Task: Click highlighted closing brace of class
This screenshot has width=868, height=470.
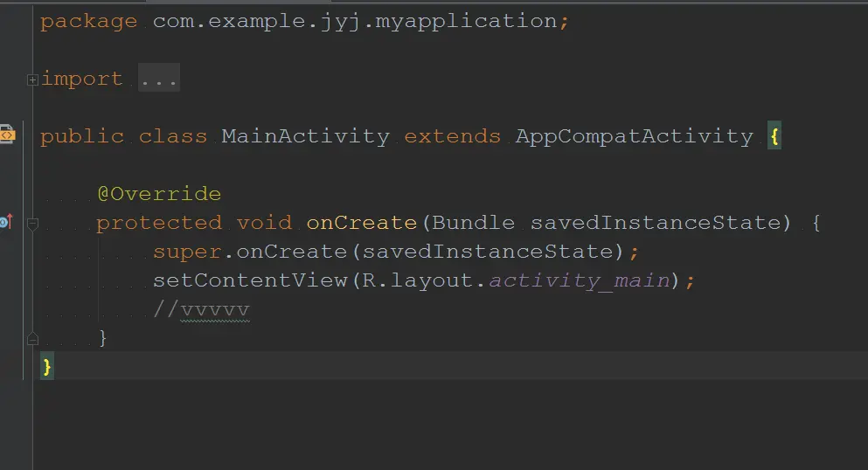Action: 46,367
